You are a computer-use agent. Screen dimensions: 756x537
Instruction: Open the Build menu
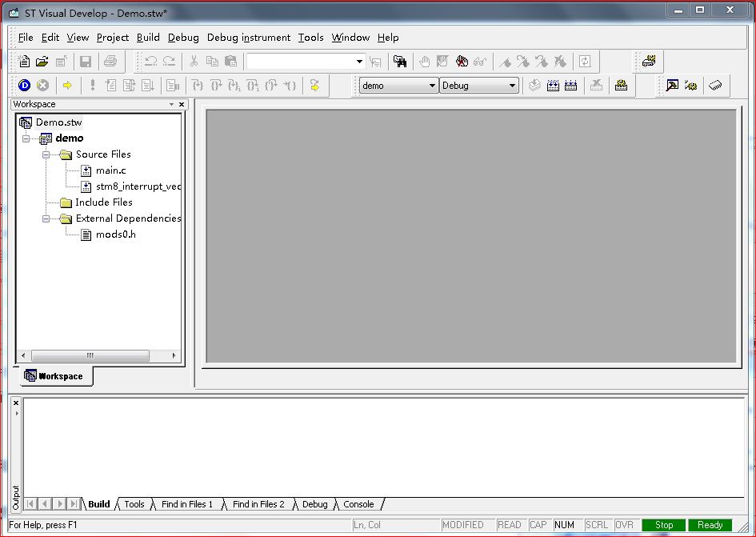pyautogui.click(x=148, y=38)
